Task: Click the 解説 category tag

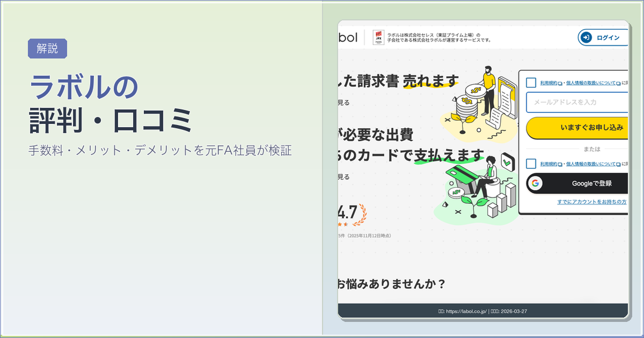Action: click(x=47, y=48)
